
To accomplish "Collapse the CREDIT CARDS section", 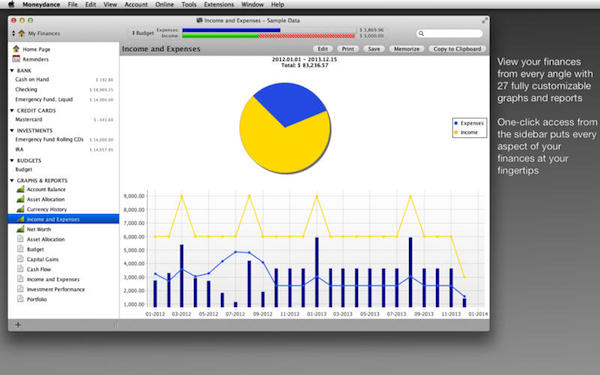I will coord(12,110).
